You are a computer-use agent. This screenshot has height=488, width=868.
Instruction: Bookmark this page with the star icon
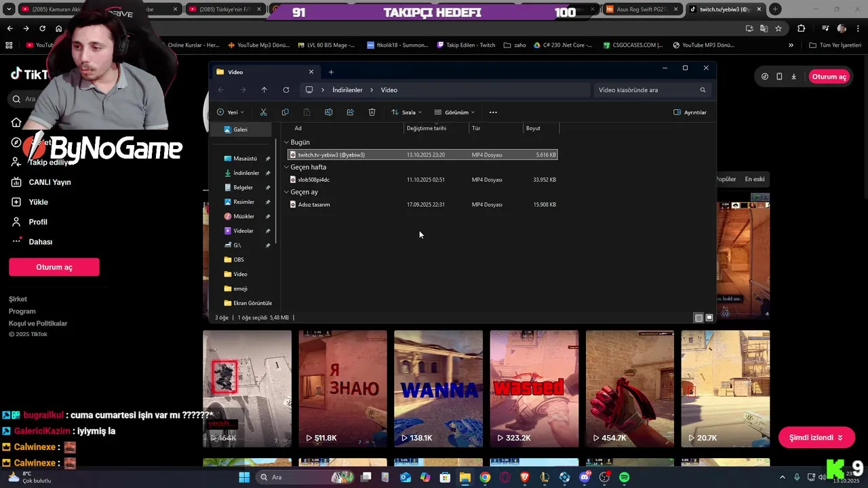coord(778,28)
